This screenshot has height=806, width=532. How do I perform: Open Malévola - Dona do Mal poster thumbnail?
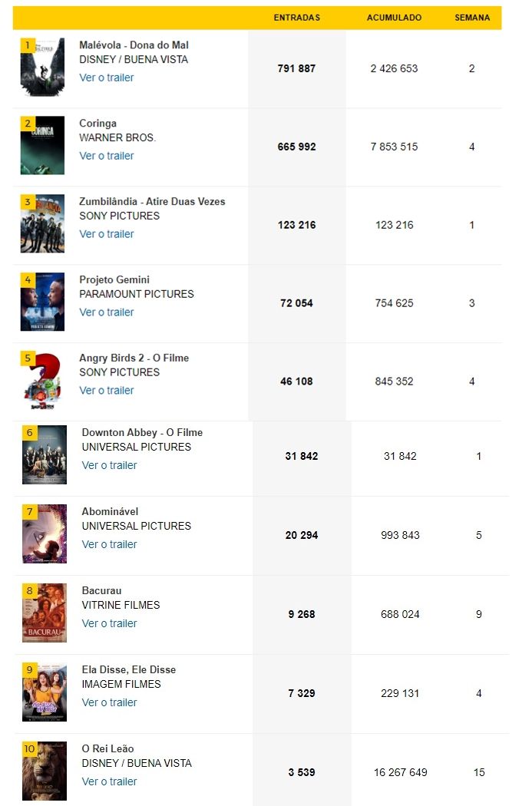point(43,68)
